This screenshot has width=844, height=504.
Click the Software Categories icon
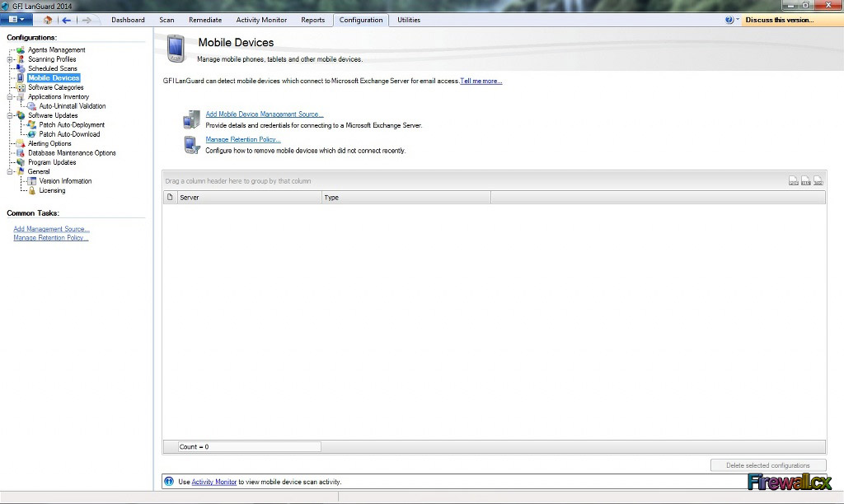click(x=21, y=87)
